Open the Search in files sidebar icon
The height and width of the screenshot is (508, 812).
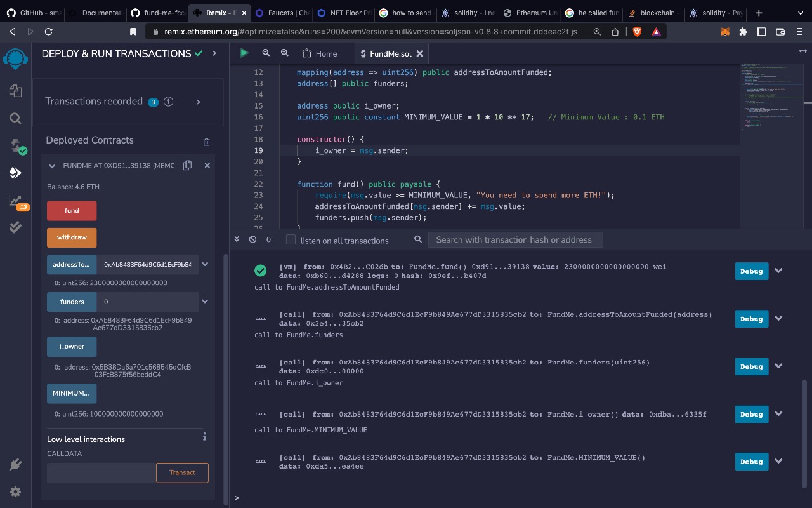click(x=15, y=118)
